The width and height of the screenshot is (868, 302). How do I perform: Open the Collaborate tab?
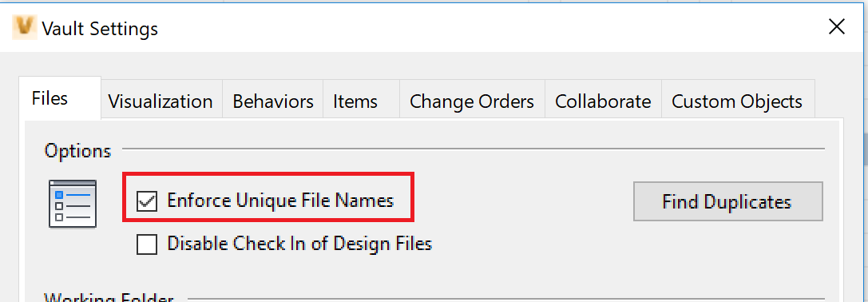click(x=604, y=101)
